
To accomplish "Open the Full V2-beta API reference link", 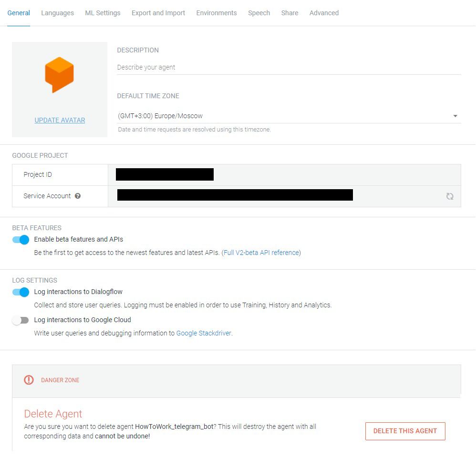I will 261,253.
